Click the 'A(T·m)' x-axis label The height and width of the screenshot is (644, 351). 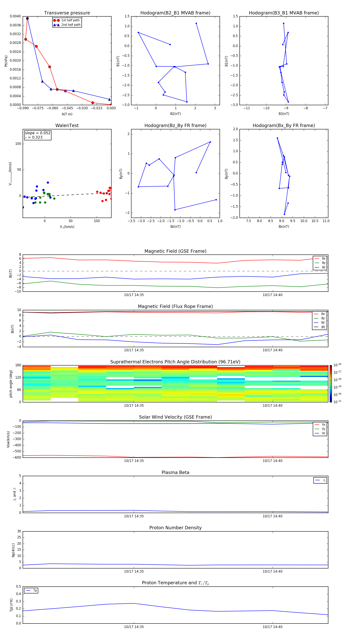click(x=67, y=114)
